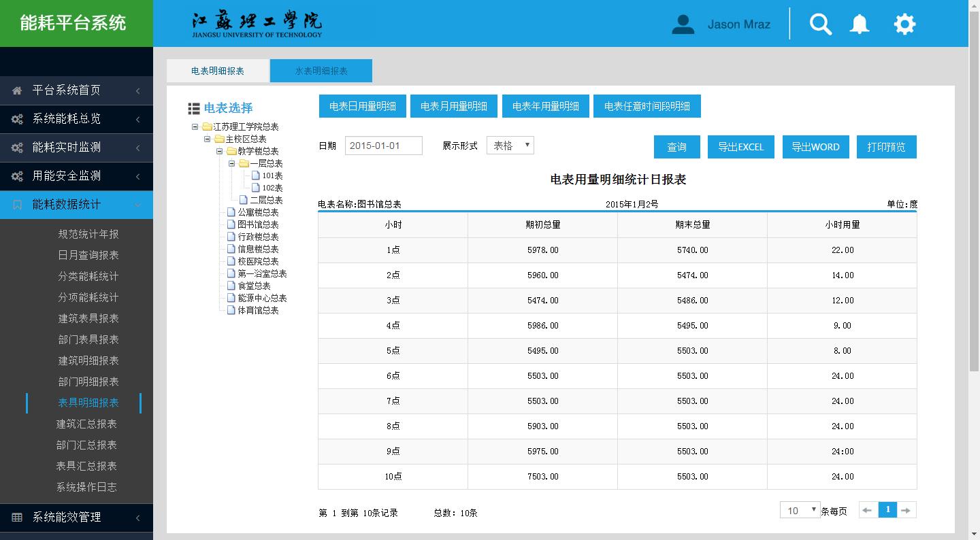The width and height of the screenshot is (980, 540).
Task: Go to next page arrow in pagination
Action: 906,510
